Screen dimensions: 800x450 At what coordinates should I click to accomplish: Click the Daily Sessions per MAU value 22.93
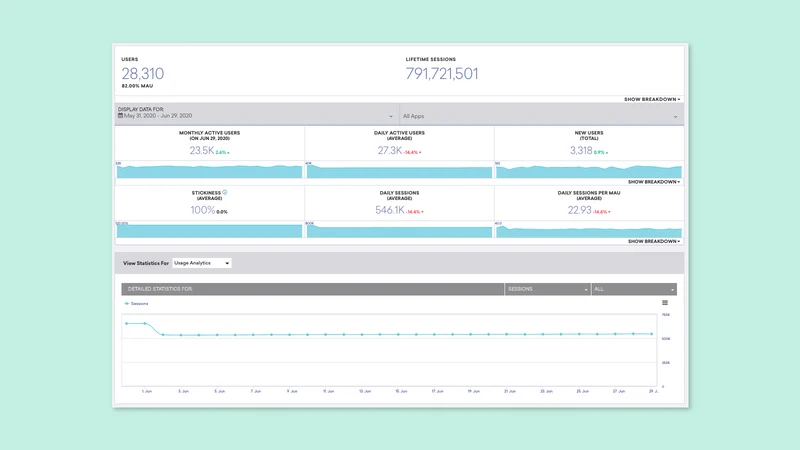click(580, 210)
